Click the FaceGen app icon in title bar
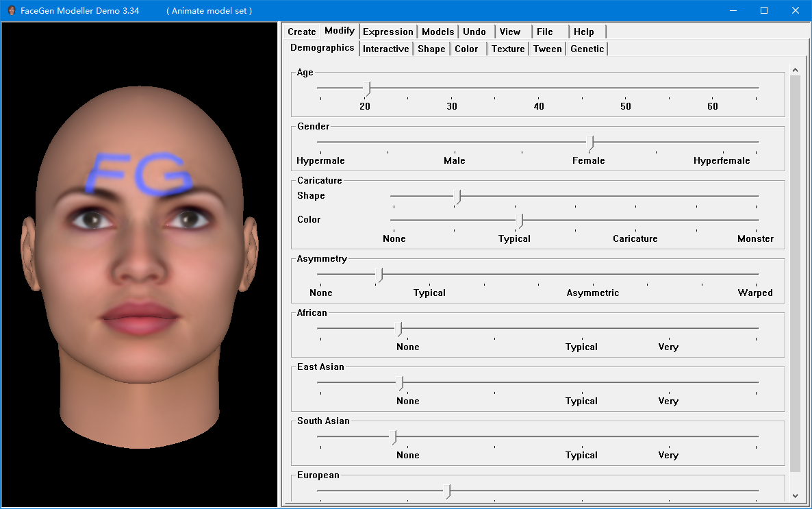Viewport: 812px width, 509px height. (x=12, y=10)
